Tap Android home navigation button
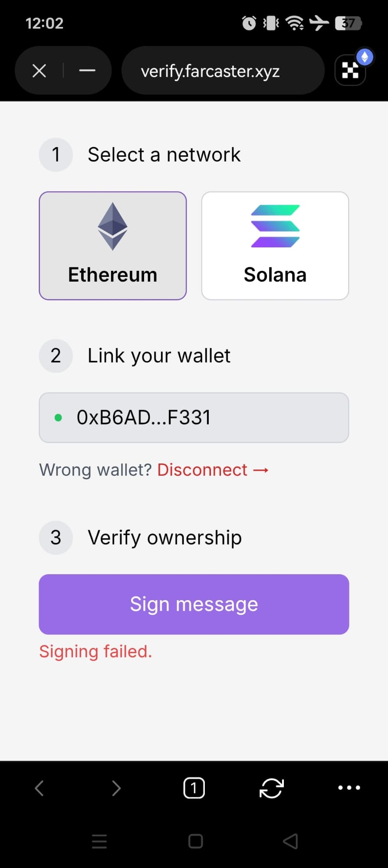The image size is (388, 868). (x=196, y=842)
